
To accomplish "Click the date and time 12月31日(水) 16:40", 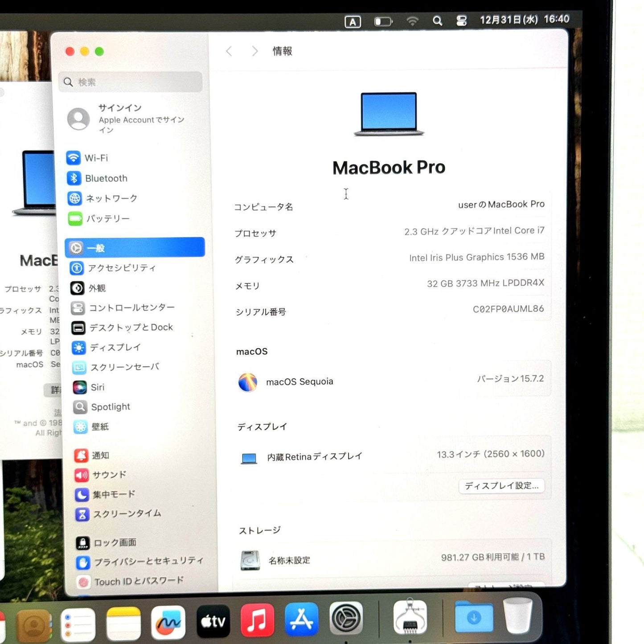I will 525,20.
